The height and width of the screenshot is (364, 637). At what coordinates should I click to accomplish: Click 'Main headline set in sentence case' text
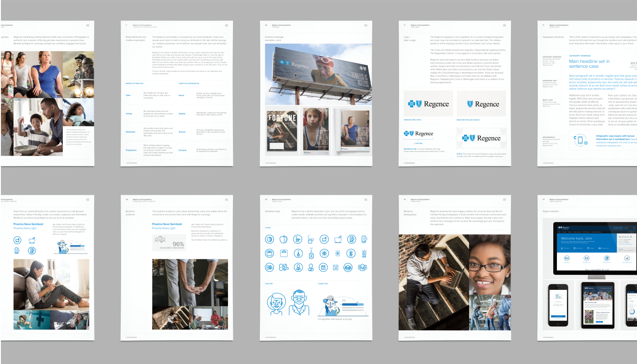[x=589, y=64]
